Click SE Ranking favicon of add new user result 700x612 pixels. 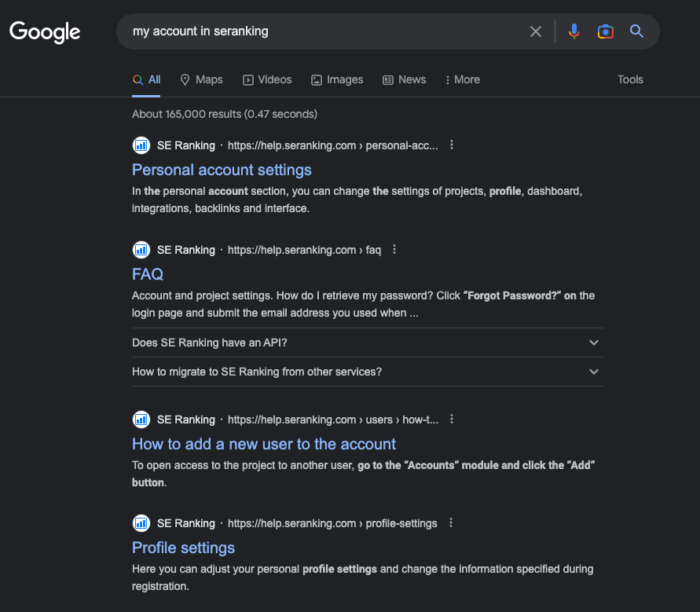141,420
